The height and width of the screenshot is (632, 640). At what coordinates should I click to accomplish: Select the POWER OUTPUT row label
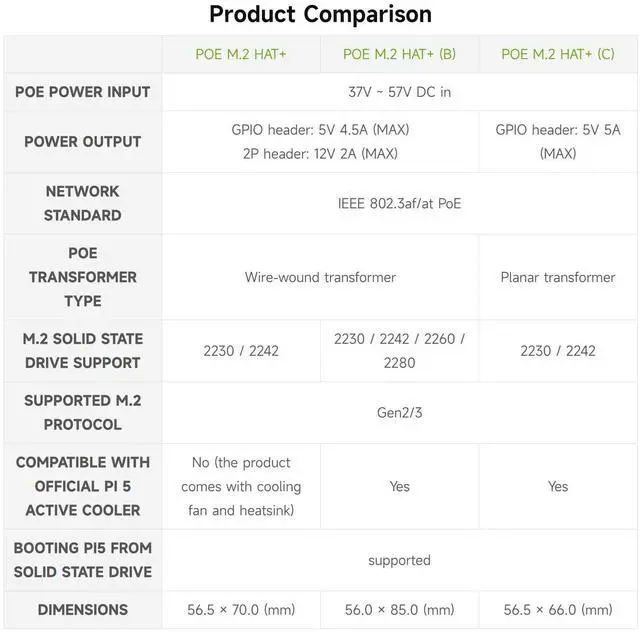83,142
